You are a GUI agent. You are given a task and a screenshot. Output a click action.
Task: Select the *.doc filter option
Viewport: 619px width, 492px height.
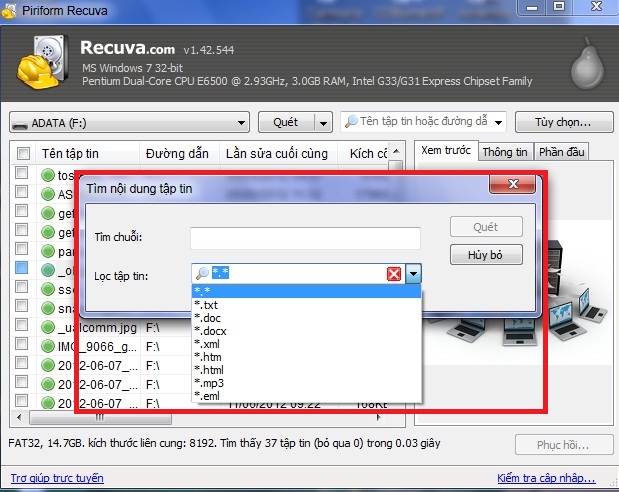(306, 318)
